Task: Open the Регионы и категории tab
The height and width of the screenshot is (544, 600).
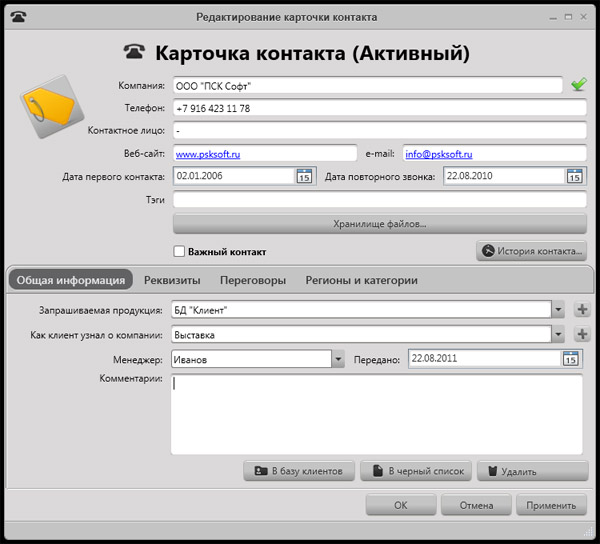Action: 361,280
